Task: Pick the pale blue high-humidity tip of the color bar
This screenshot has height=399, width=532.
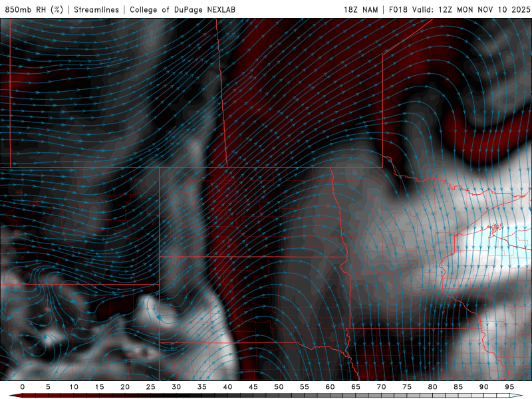Action: (516, 396)
